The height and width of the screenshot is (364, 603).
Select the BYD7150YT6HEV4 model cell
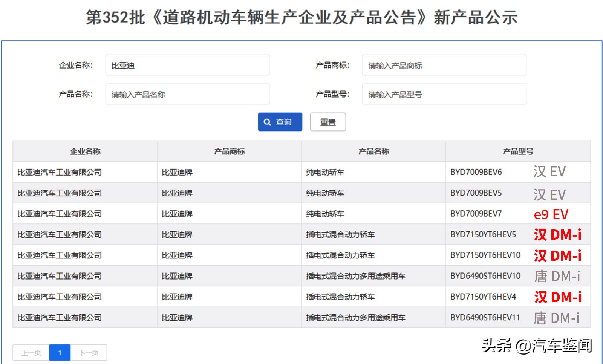pos(483,297)
